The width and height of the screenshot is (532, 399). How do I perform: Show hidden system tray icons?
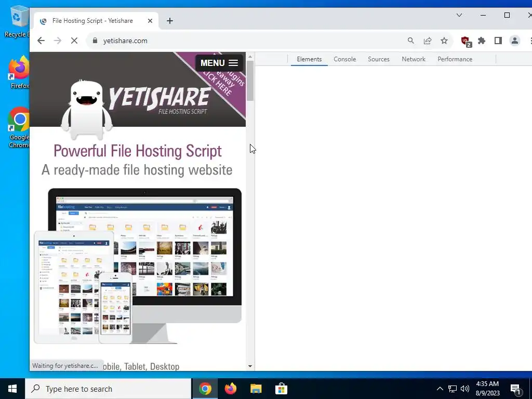pyautogui.click(x=440, y=389)
